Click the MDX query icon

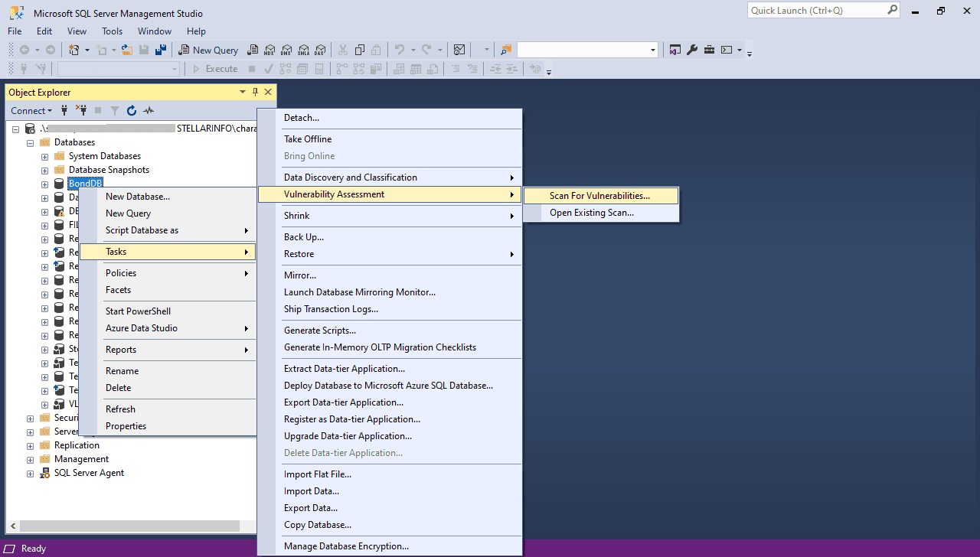coord(269,50)
